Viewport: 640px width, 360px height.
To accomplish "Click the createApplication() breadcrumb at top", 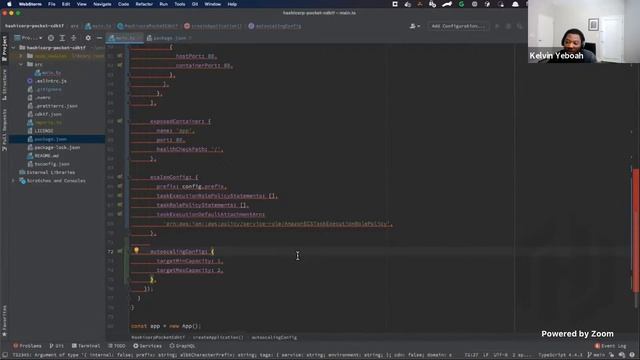I will (x=213, y=26).
